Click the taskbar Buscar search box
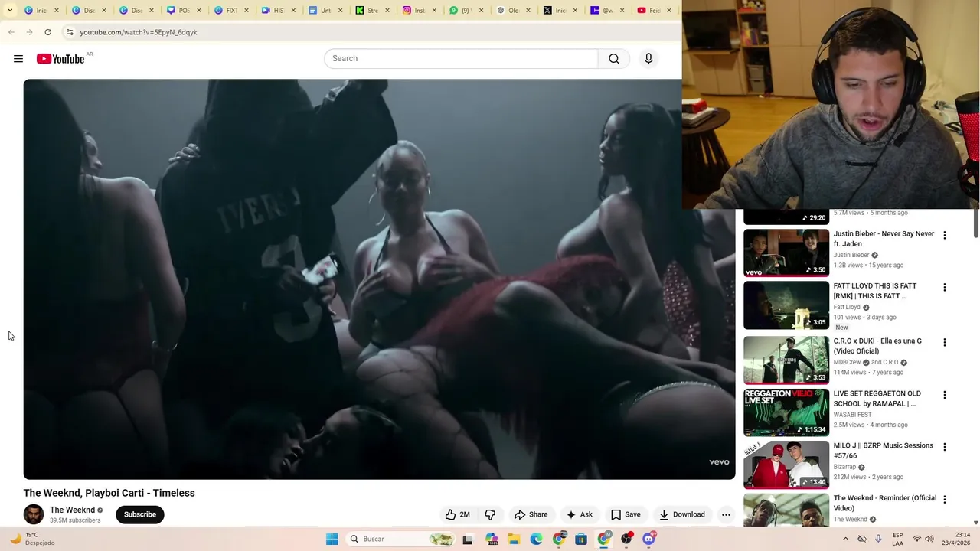This screenshot has width=980, height=551. 400,539
